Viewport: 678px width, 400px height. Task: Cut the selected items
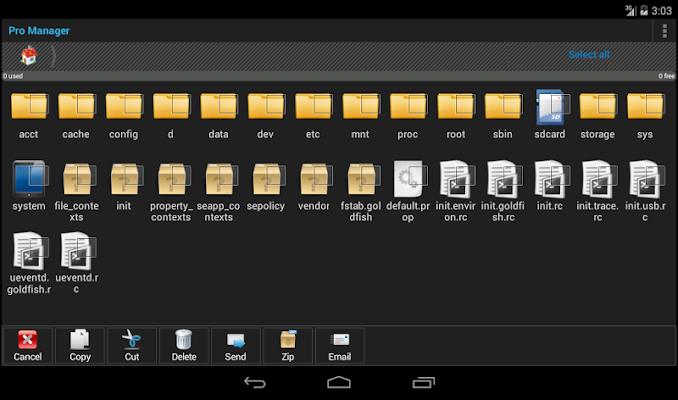coord(132,346)
